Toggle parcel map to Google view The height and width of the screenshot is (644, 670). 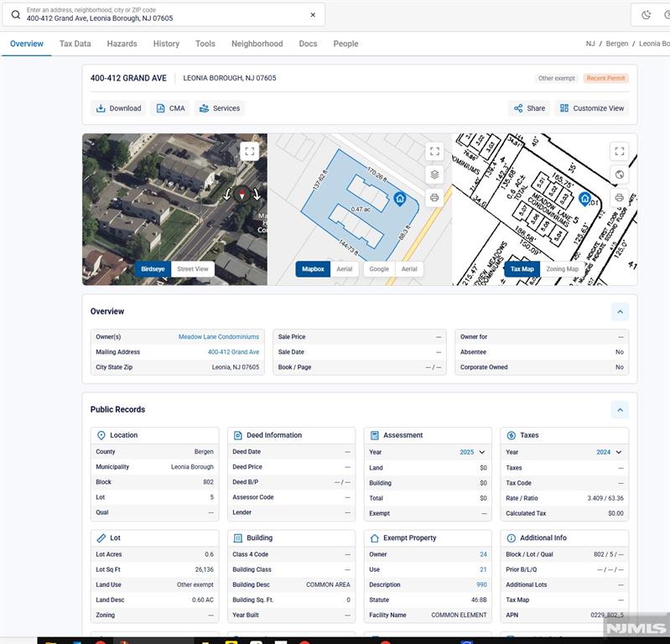tap(379, 269)
